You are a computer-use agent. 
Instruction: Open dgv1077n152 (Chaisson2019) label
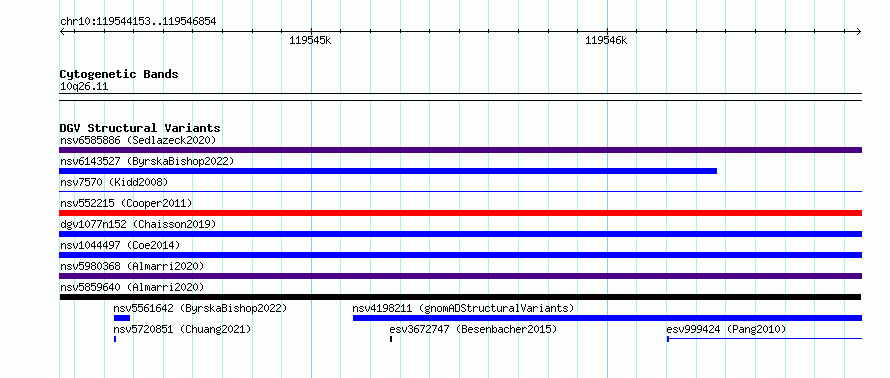tap(138, 224)
